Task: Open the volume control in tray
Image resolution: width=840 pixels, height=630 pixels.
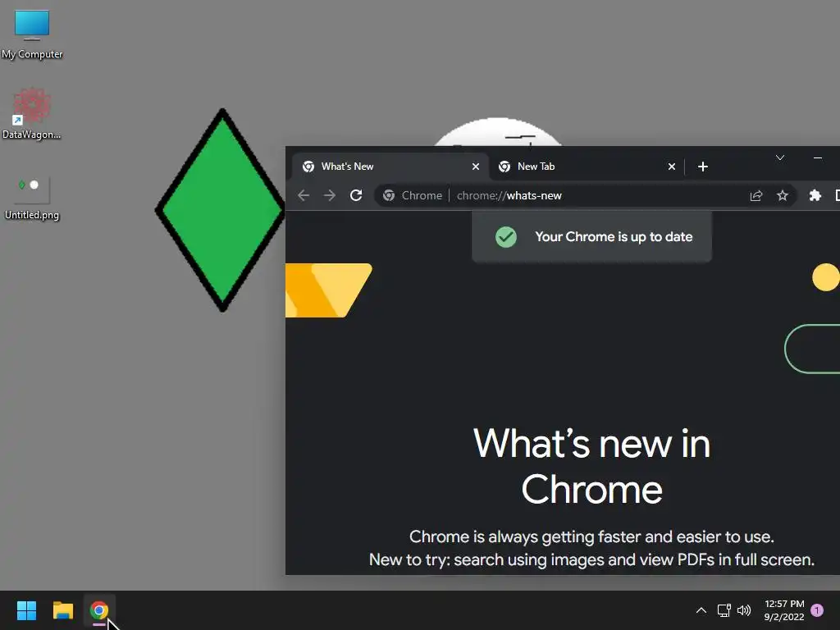Action: point(744,610)
